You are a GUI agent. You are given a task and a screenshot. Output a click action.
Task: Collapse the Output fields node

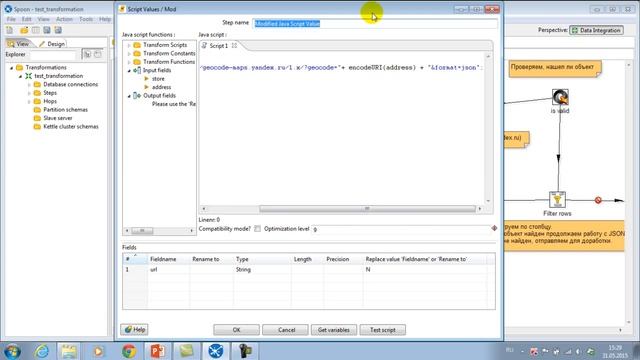coord(129,96)
